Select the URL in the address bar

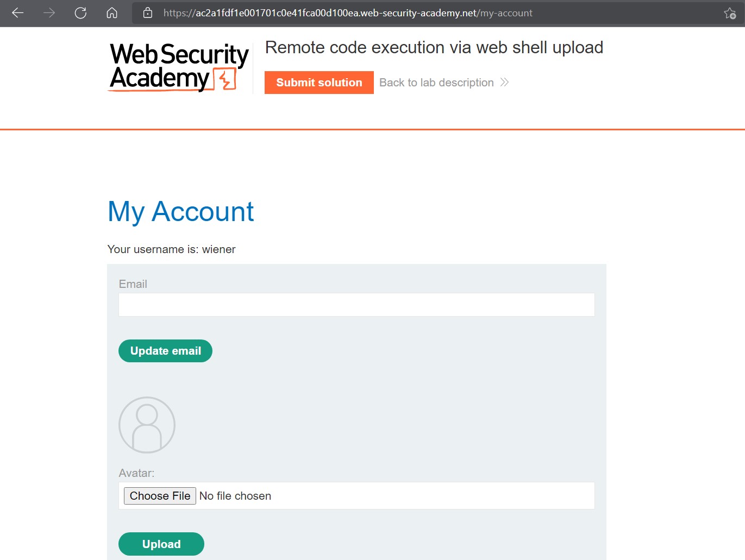348,13
